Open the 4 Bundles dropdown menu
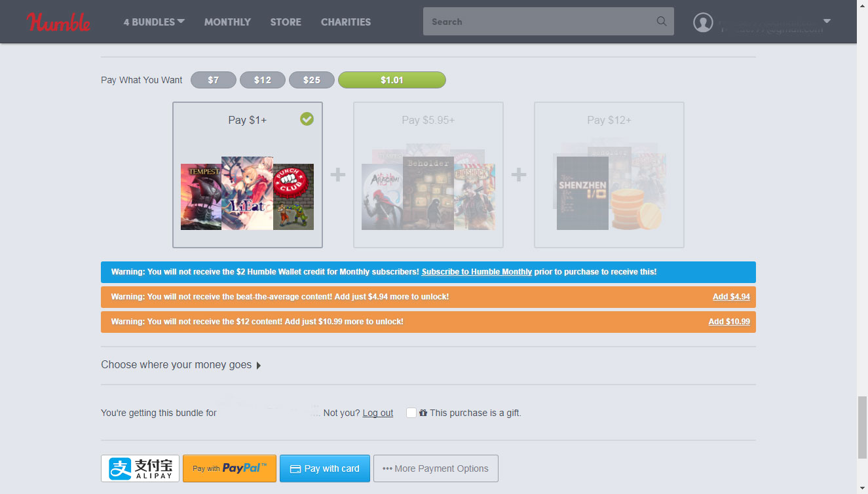 click(154, 22)
